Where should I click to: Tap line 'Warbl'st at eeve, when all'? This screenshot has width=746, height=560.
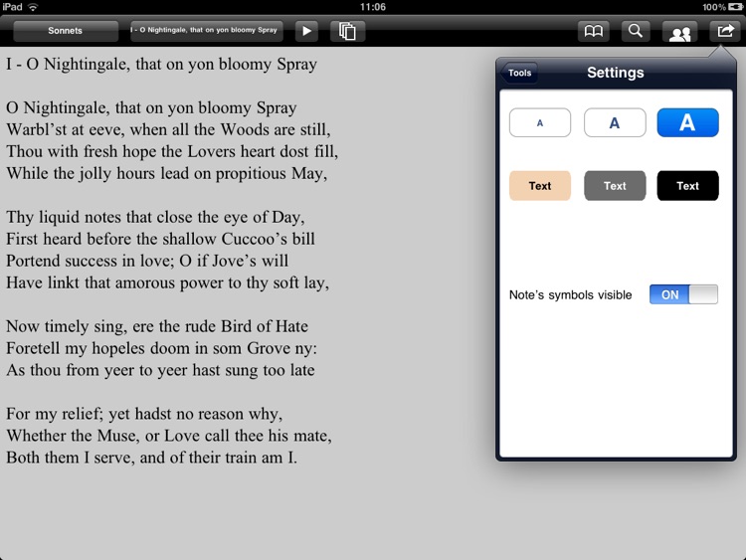168,129
